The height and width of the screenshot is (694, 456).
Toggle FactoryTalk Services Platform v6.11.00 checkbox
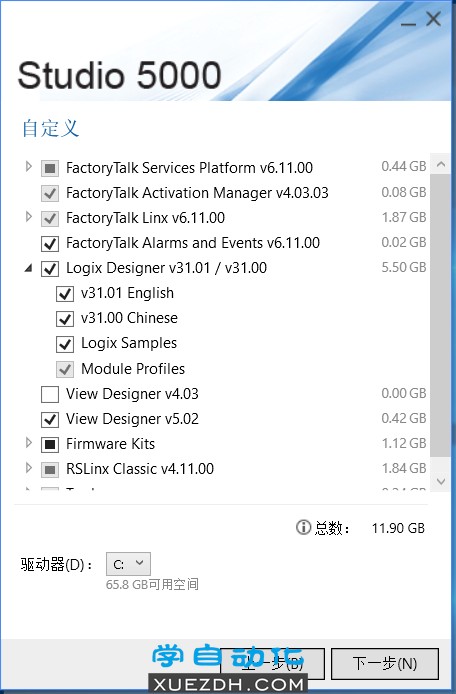pos(50,168)
